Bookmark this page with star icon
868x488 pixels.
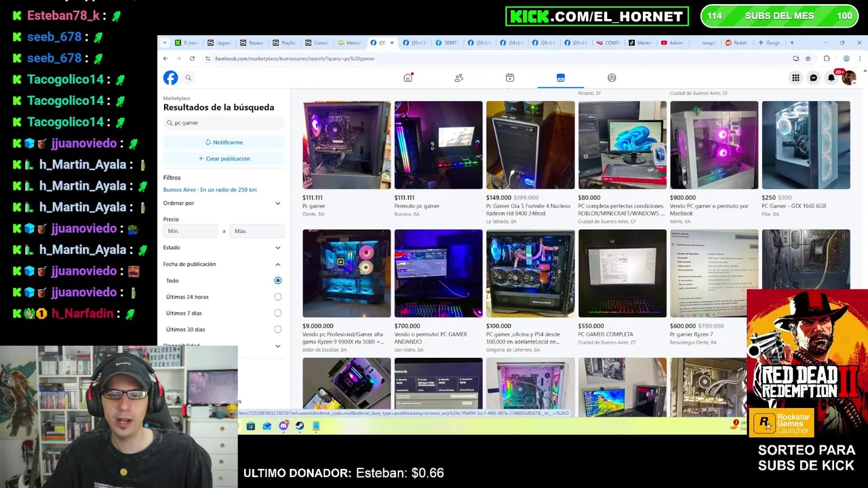click(x=808, y=58)
